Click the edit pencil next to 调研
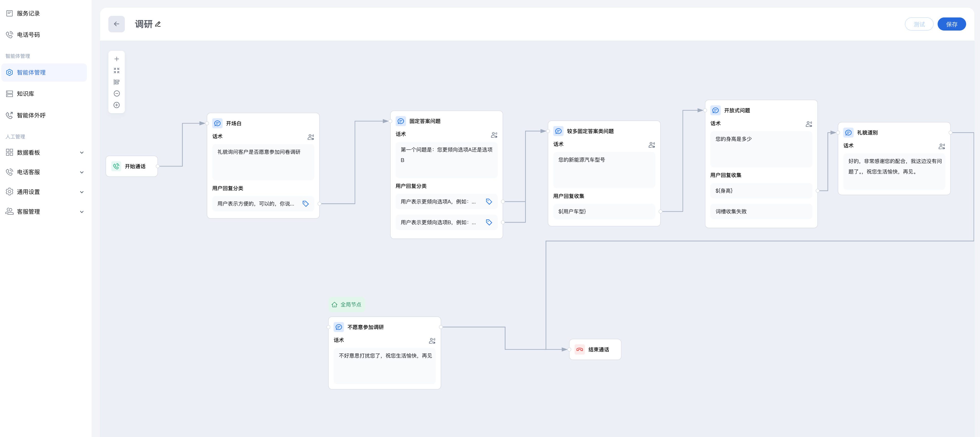The width and height of the screenshot is (980, 437). 158,24
